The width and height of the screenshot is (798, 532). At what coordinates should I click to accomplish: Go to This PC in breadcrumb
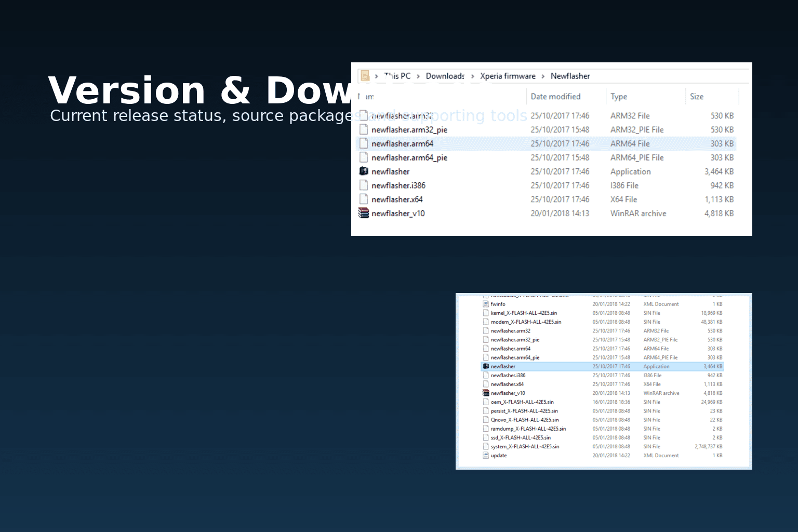pos(397,76)
